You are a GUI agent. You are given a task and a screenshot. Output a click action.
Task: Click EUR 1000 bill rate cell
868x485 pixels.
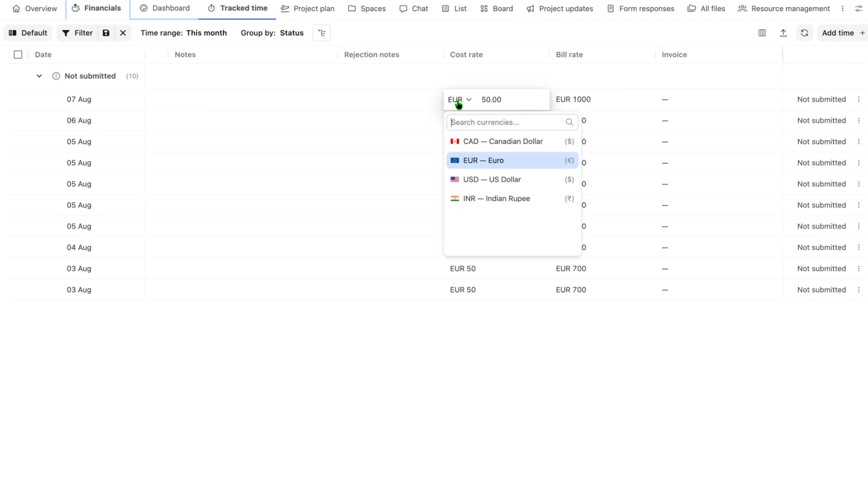[x=573, y=99]
